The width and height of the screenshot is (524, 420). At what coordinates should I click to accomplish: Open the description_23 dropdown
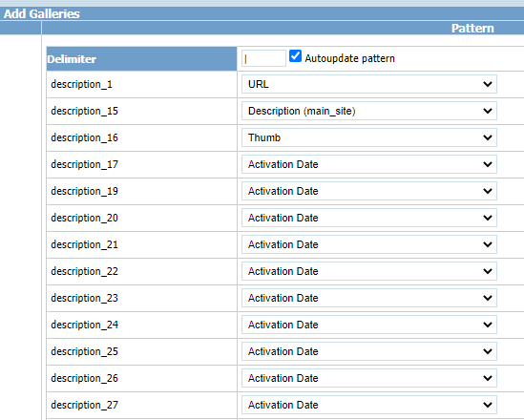tap(369, 298)
